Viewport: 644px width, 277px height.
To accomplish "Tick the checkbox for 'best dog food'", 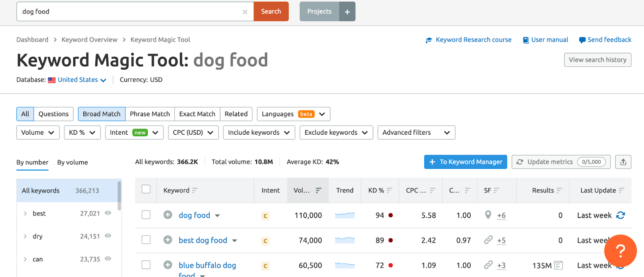I will click(146, 240).
